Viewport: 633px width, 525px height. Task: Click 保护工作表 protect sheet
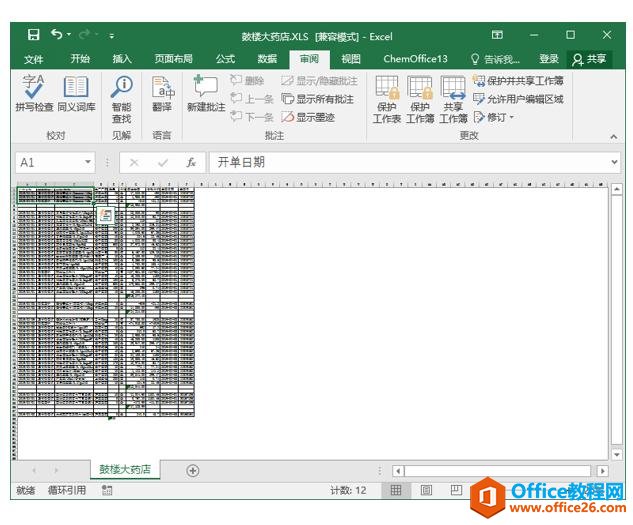(x=386, y=99)
